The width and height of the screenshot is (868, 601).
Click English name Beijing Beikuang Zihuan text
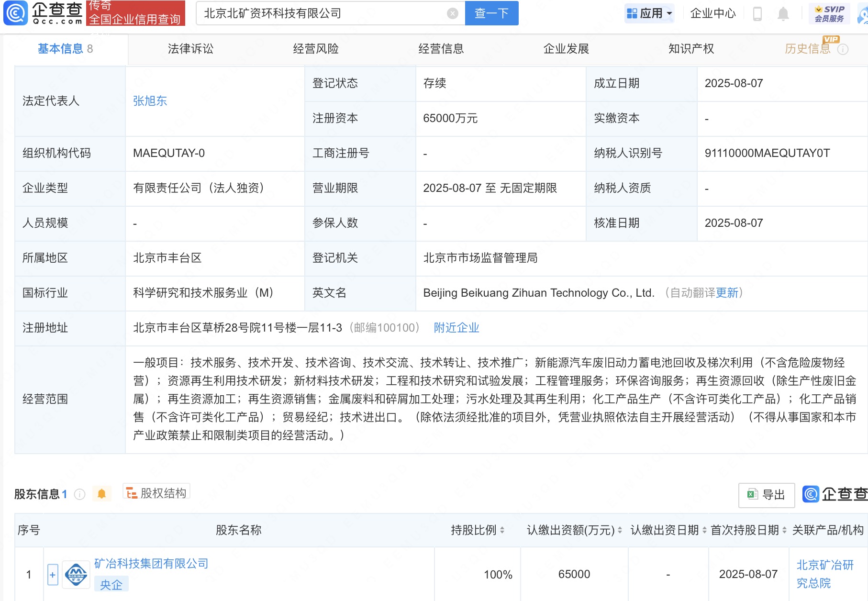539,293
